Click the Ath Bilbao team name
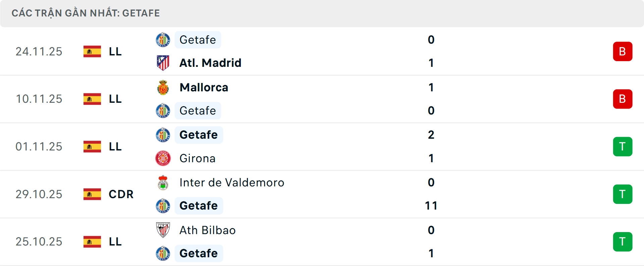This screenshot has width=644, height=266. [207, 230]
